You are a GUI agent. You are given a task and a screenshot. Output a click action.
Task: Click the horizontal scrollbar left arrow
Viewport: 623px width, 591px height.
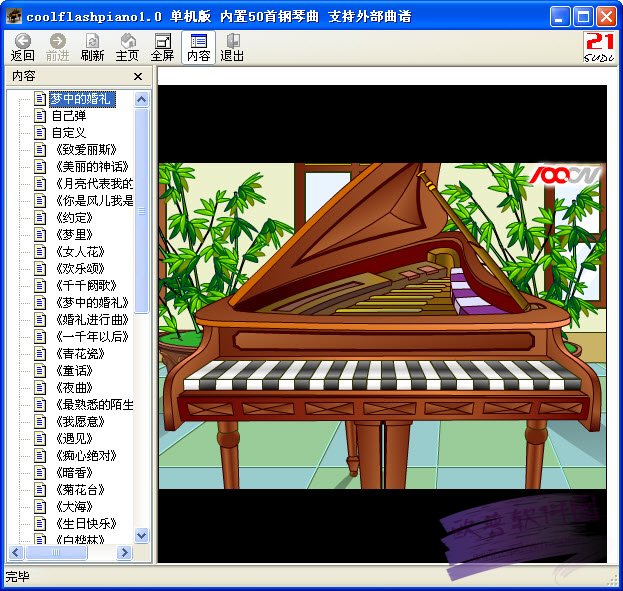point(17,552)
